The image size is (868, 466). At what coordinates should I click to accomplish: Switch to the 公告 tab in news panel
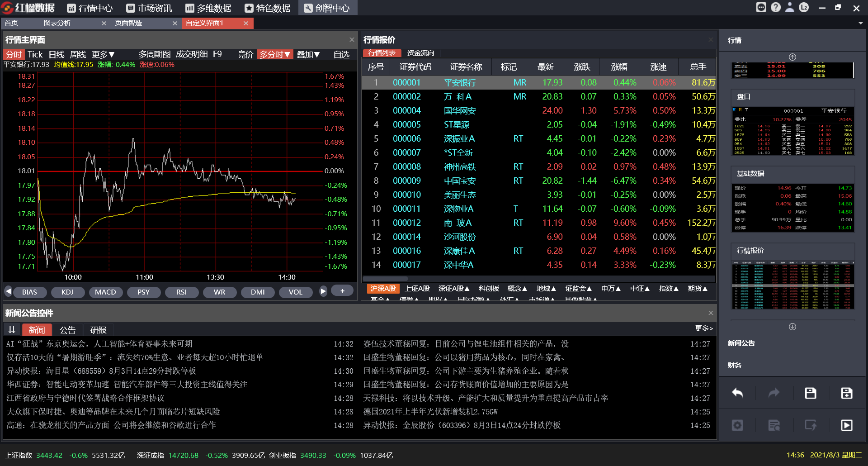tap(67, 330)
